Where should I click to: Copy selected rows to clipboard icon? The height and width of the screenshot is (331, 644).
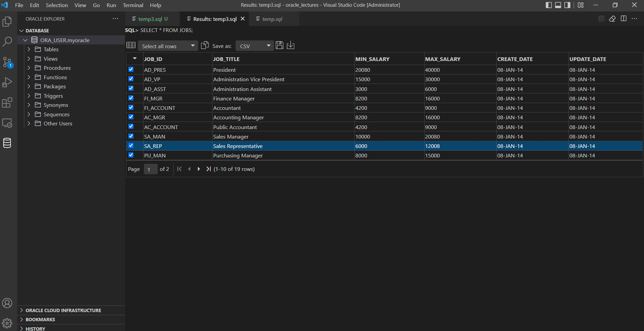(205, 45)
